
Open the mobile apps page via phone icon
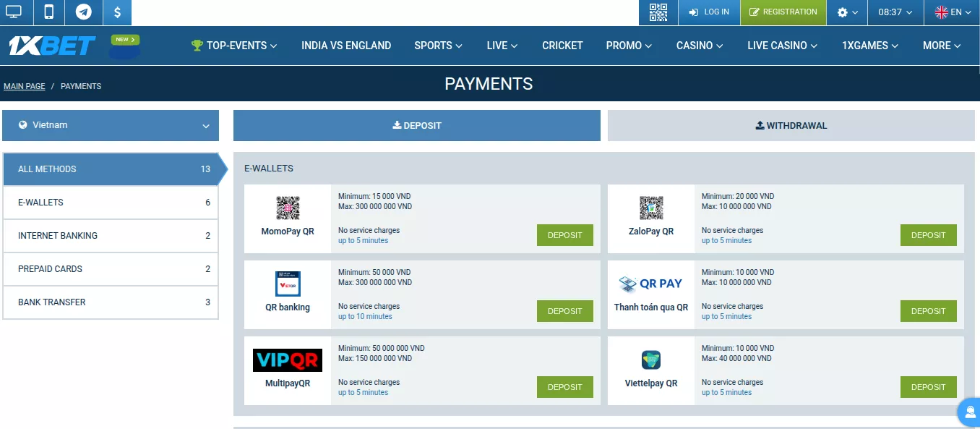[48, 12]
